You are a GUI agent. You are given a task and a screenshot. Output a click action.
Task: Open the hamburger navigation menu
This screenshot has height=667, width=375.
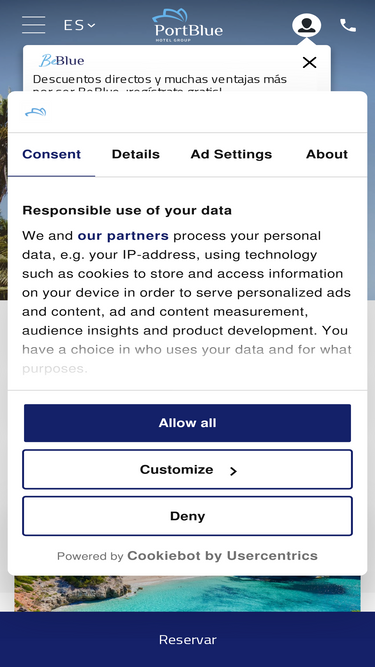(x=34, y=25)
